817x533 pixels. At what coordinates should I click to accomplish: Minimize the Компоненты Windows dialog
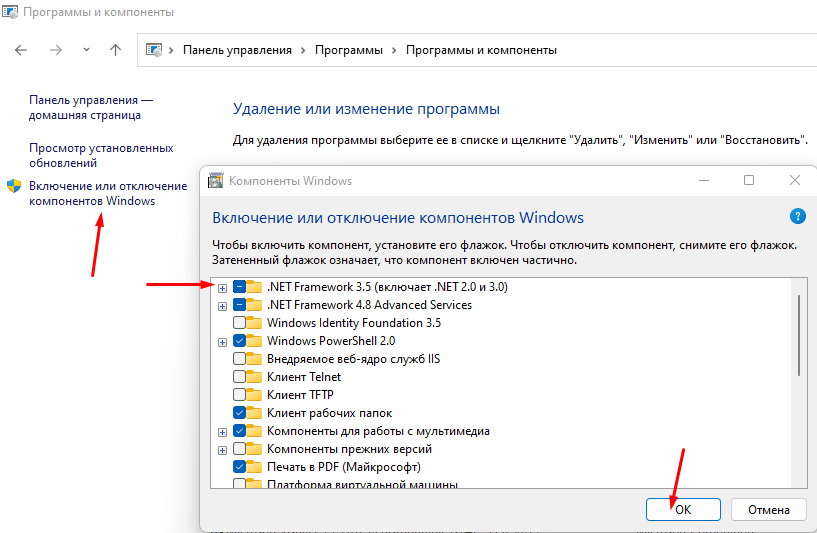point(704,180)
